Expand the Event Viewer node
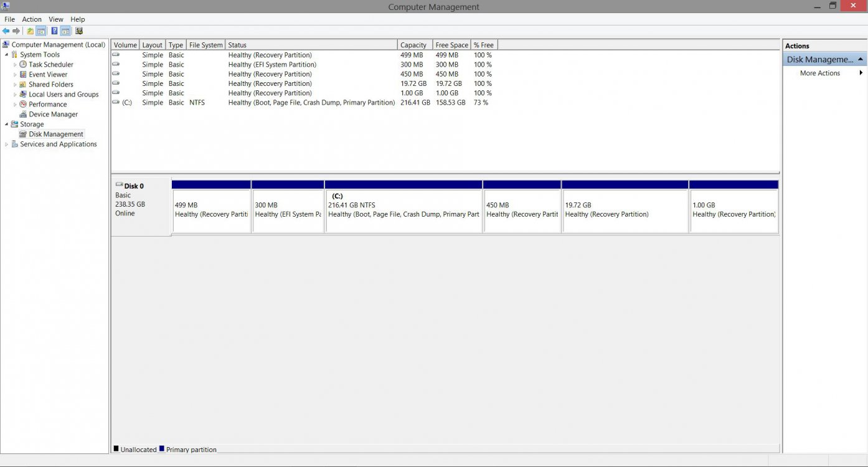Image resolution: width=868 pixels, height=467 pixels. (x=15, y=75)
